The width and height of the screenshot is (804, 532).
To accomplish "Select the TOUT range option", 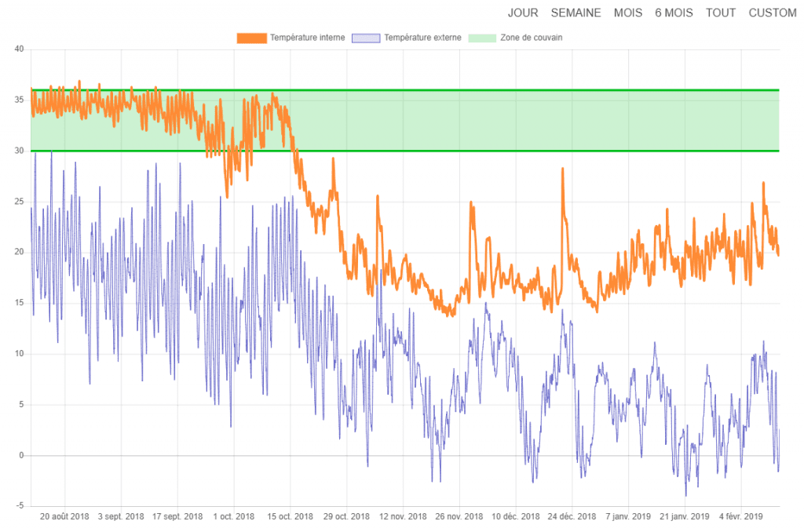I will [721, 13].
